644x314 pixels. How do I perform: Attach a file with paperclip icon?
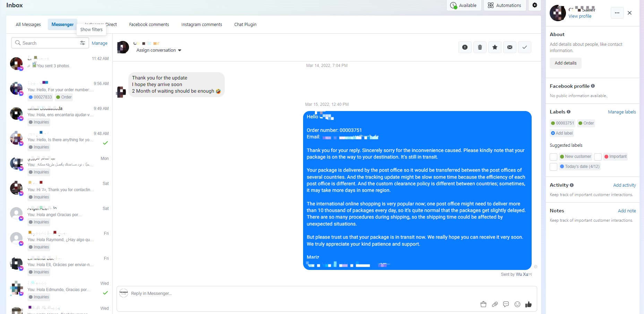coord(495,304)
